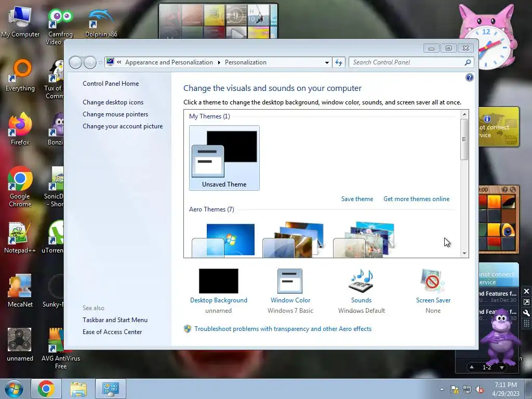Open the black Desktop Background swatch
The image size is (532, 399).
click(x=219, y=281)
